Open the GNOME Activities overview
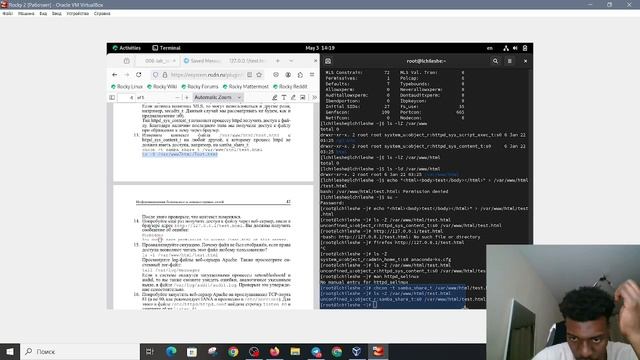The height and width of the screenshot is (360, 640). (127, 48)
